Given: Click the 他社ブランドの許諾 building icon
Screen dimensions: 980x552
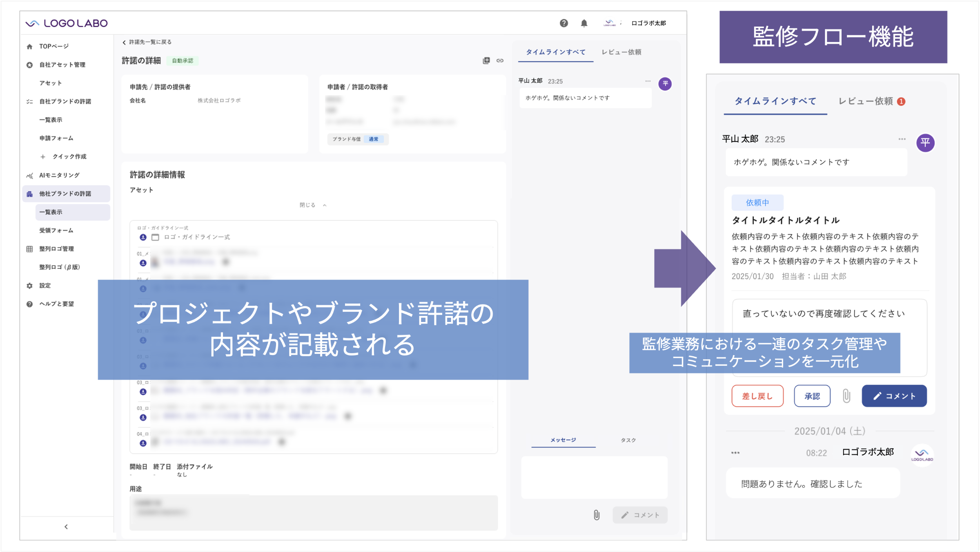Looking at the screenshot, I should (29, 194).
